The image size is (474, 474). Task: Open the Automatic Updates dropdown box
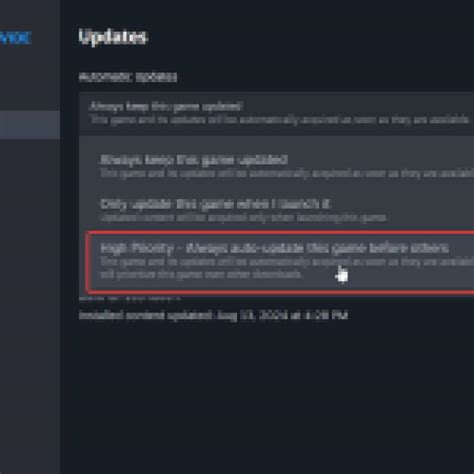(277, 113)
